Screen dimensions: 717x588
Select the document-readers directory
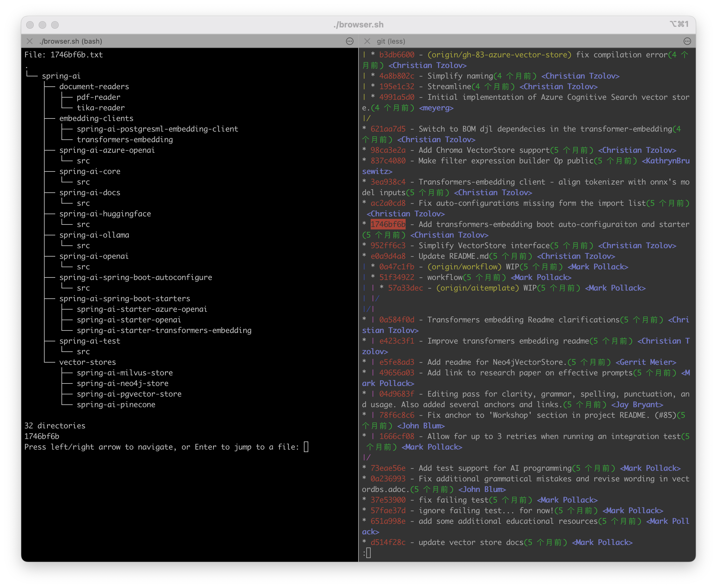click(94, 86)
